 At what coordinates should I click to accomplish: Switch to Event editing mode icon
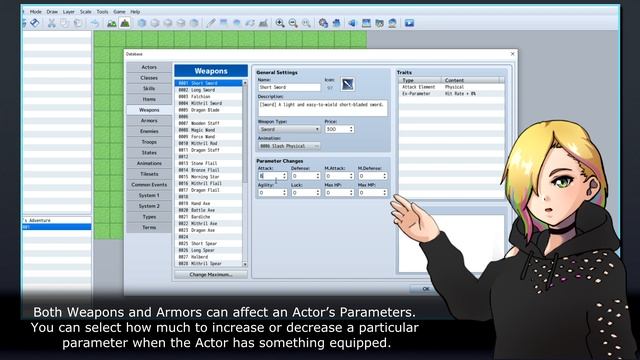[x=125, y=23]
